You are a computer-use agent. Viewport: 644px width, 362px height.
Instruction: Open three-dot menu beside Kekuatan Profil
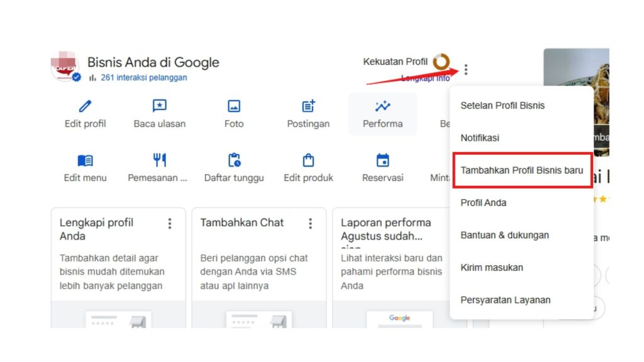(465, 69)
